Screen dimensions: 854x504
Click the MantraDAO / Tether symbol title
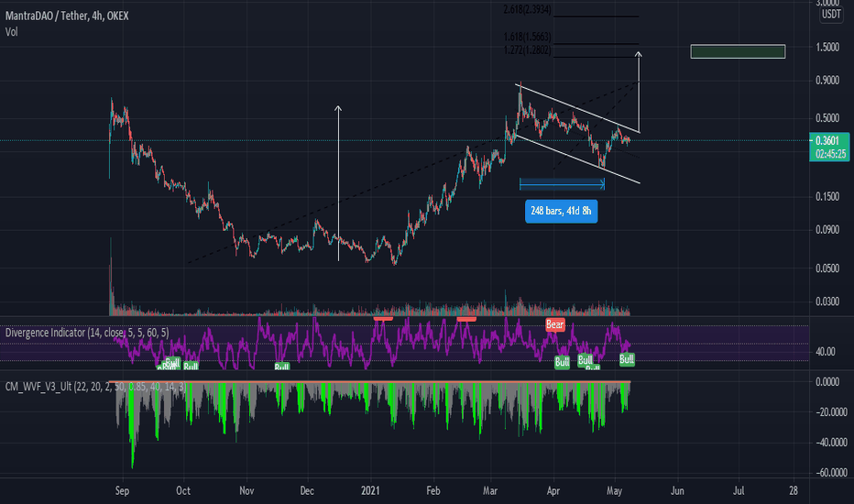[67, 16]
